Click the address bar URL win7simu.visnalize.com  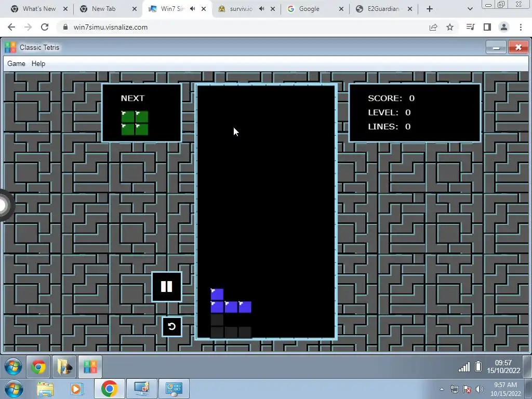(111, 27)
